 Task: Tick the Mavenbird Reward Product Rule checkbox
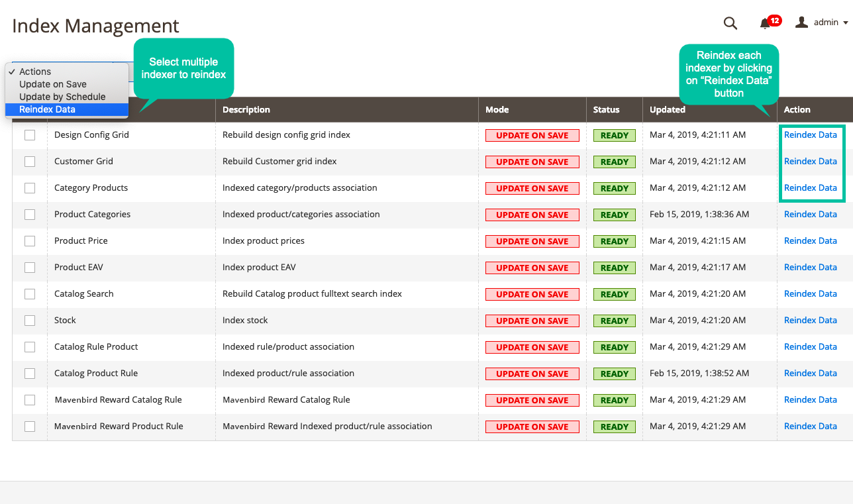tap(30, 427)
